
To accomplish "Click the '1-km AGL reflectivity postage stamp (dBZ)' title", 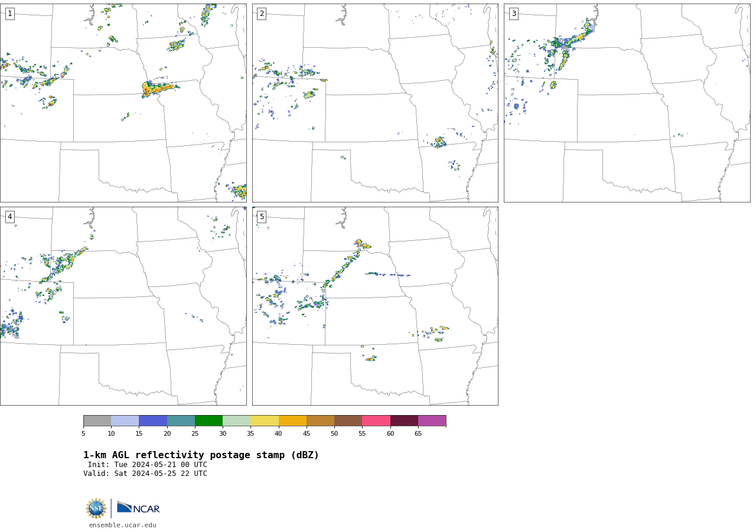I will click(201, 455).
